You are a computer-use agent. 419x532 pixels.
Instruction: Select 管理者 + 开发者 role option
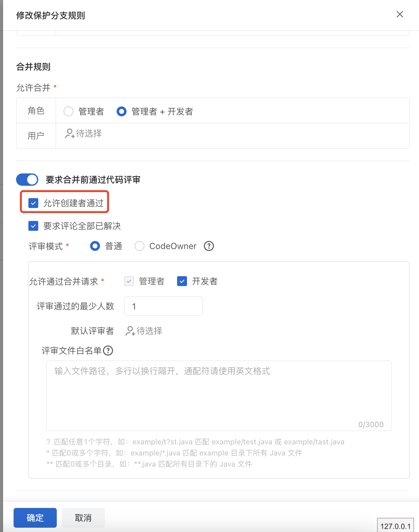(122, 111)
